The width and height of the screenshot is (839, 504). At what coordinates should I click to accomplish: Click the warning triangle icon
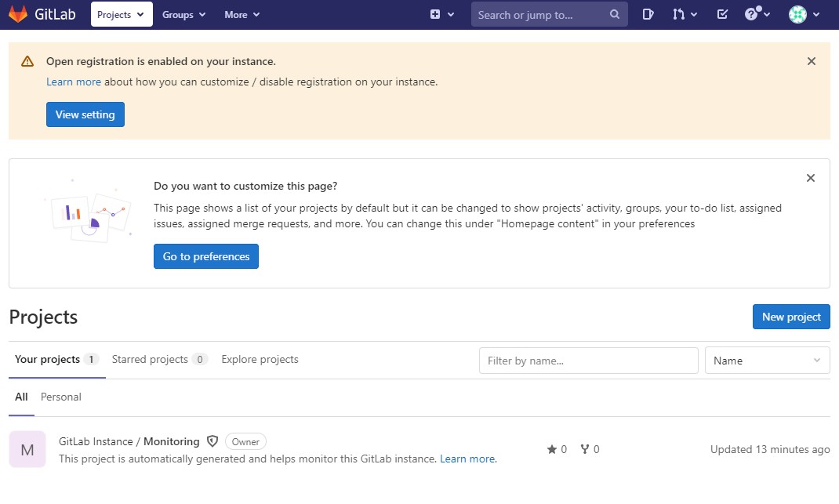[27, 61]
